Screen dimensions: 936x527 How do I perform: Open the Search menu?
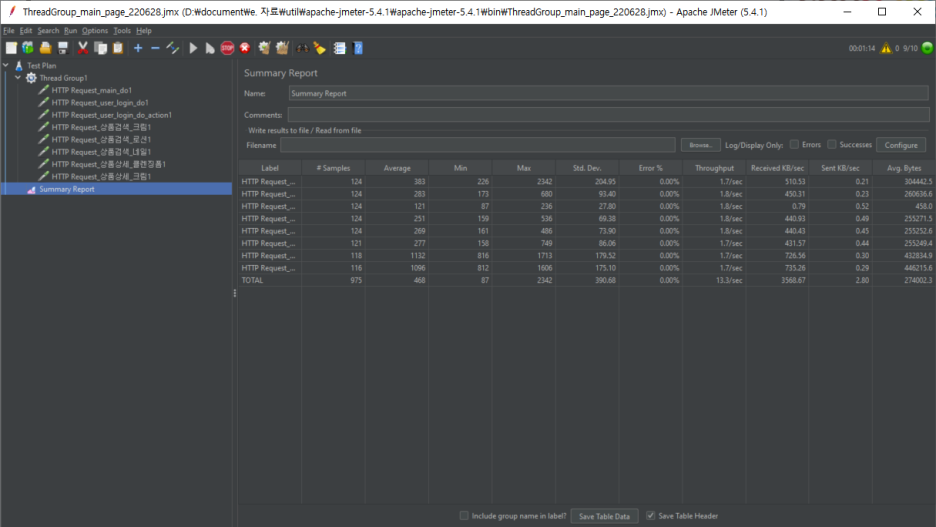[48, 30]
